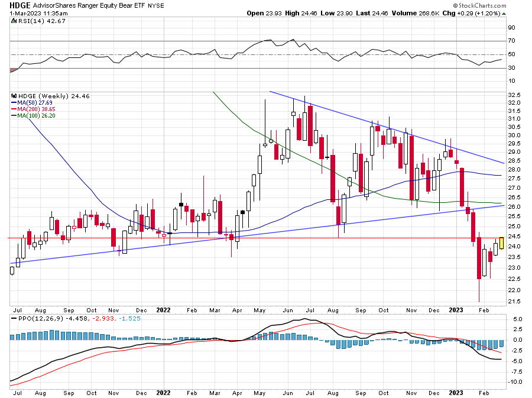
Task: Click the HDGE (Weekly) 24.46 legend label
Action: 54,96
